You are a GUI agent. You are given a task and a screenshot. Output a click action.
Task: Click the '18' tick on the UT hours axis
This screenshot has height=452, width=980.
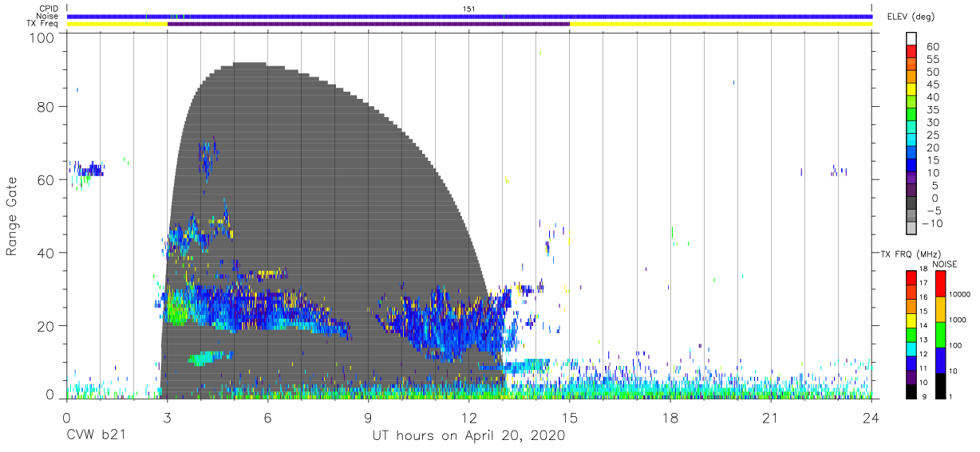[x=670, y=418]
